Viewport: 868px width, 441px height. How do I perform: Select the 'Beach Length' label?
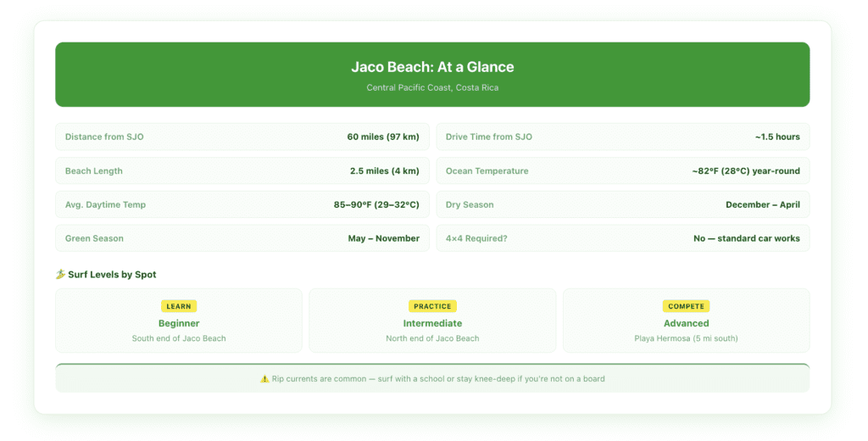click(x=93, y=170)
